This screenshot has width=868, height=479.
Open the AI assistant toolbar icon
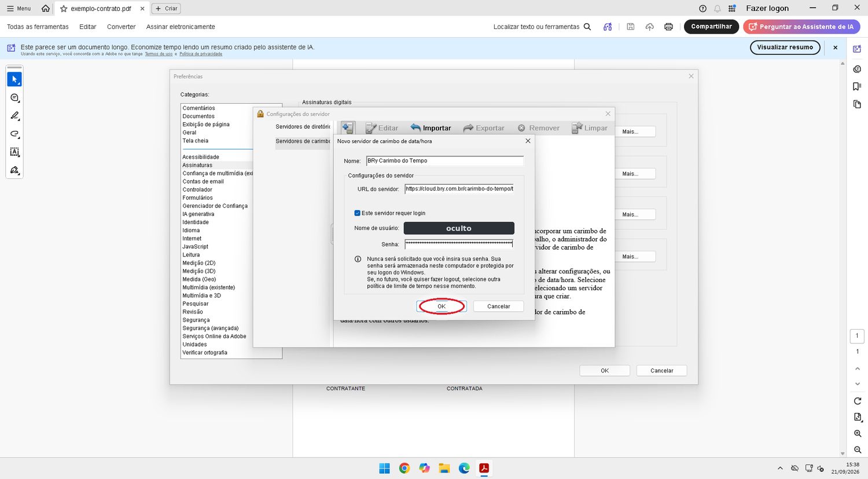point(608,27)
